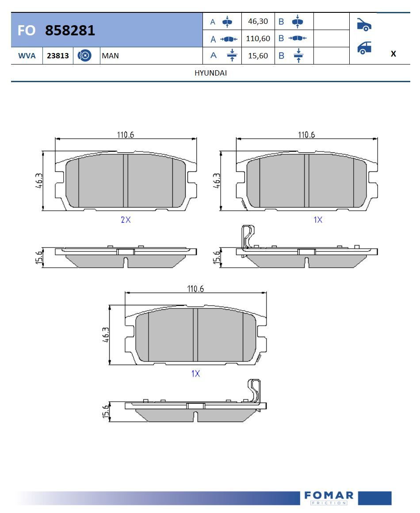The height and width of the screenshot is (513, 420).
Task: Select the X mark for rear axle
Action: point(393,54)
